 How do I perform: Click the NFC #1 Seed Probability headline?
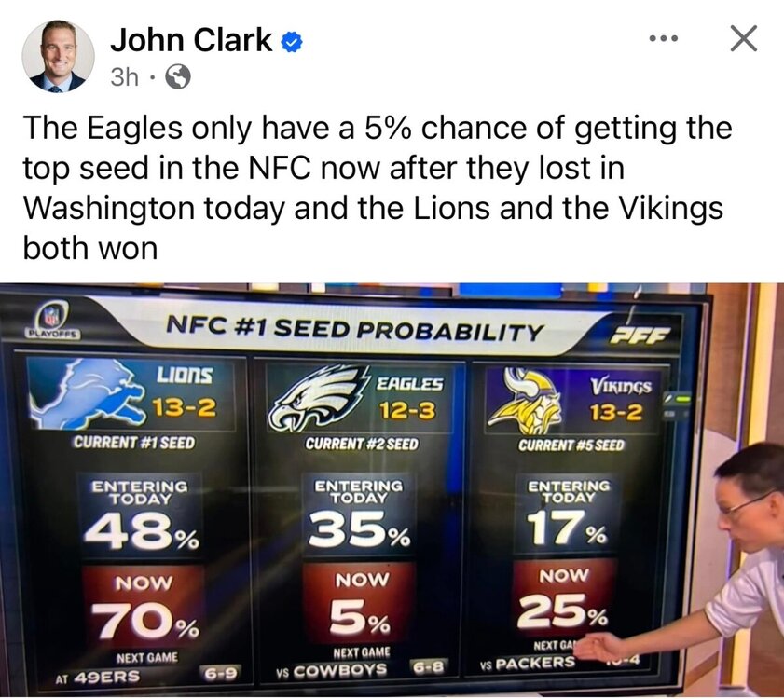click(354, 329)
